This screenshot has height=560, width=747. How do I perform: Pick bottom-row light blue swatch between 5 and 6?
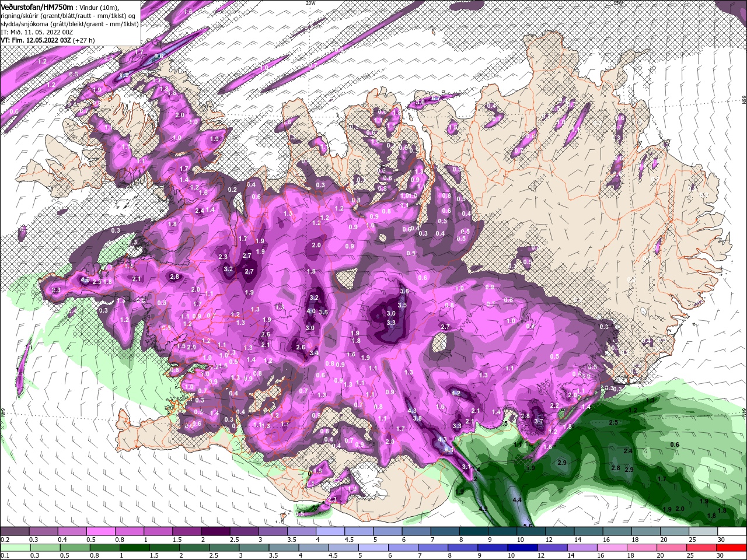pos(373,547)
